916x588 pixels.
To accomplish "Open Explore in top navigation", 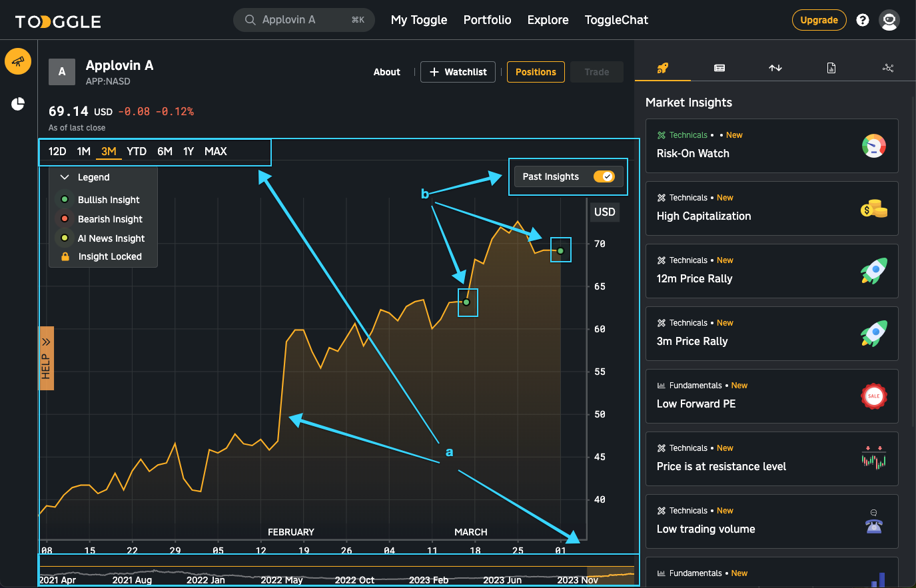I will [x=548, y=20].
